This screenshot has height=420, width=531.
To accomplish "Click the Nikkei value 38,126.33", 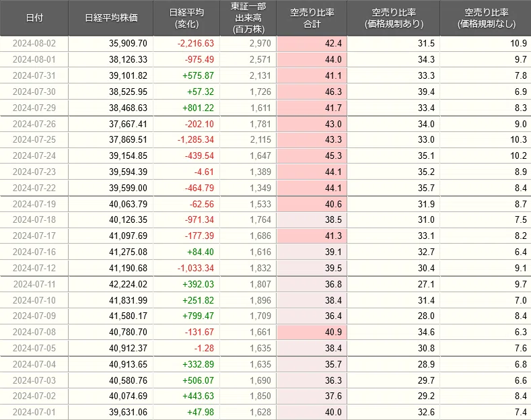I will [128, 60].
